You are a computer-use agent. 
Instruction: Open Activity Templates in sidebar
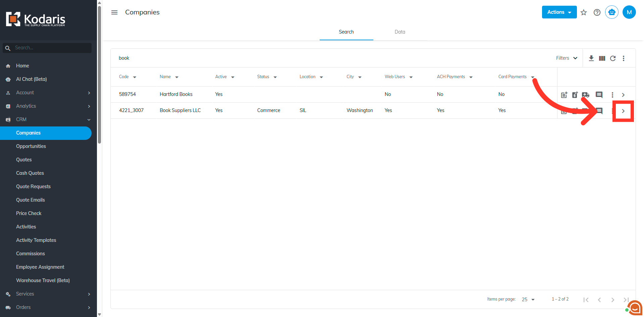[x=36, y=240]
